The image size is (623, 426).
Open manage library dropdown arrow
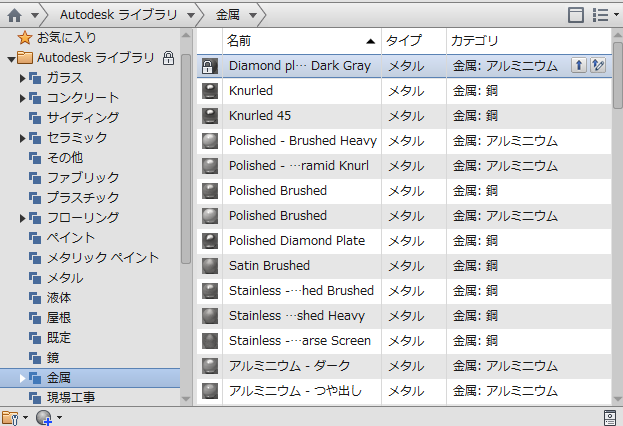(x=25, y=417)
